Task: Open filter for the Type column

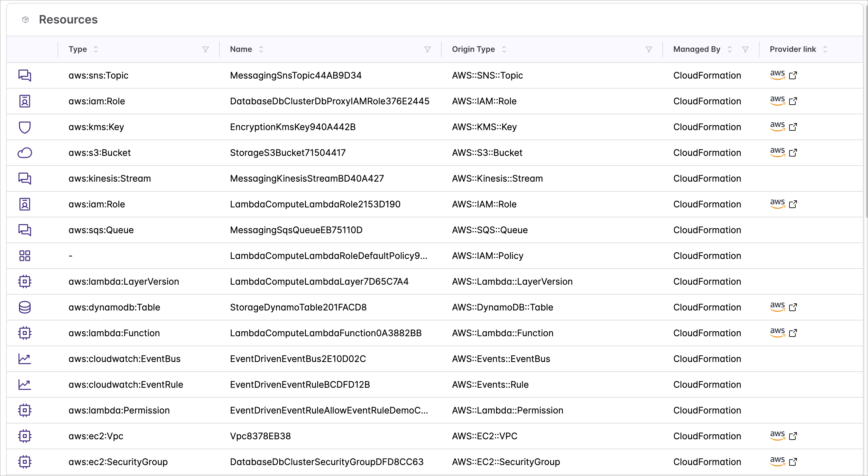Action: pyautogui.click(x=205, y=50)
